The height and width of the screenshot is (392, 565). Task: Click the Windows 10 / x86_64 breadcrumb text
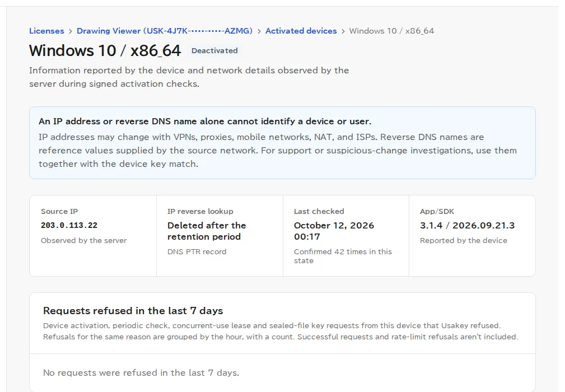pos(391,31)
